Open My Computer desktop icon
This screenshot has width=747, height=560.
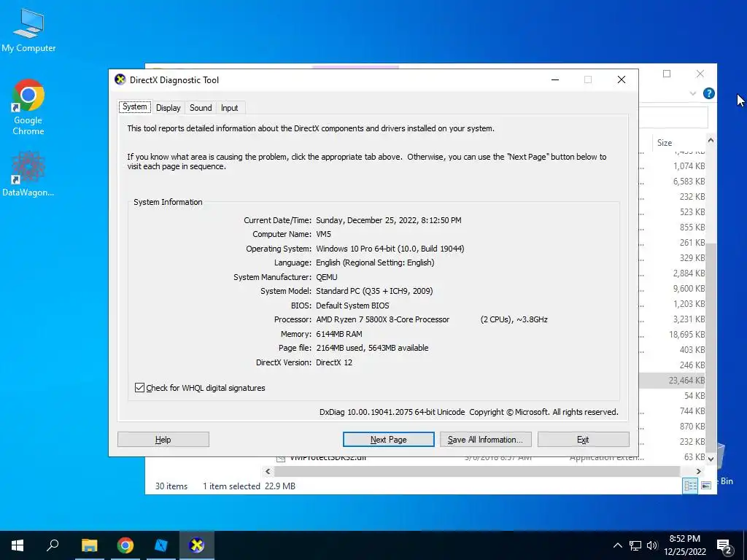pos(28,30)
